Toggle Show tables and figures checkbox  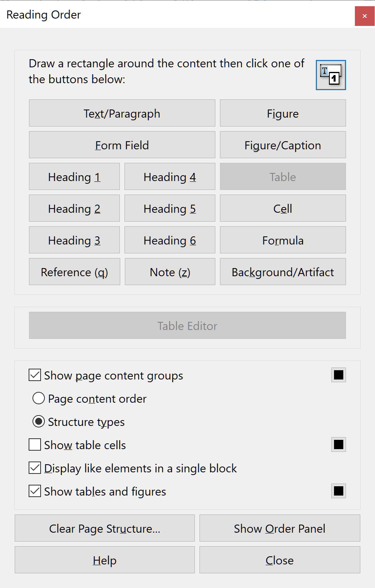(x=35, y=491)
